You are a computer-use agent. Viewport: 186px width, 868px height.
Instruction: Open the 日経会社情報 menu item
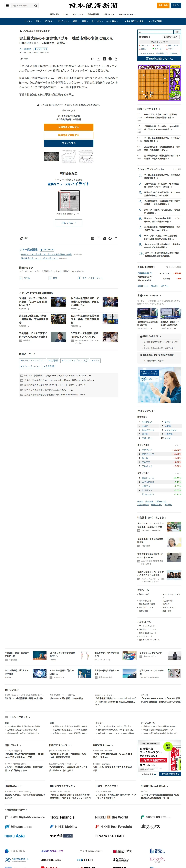click(x=93, y=14)
